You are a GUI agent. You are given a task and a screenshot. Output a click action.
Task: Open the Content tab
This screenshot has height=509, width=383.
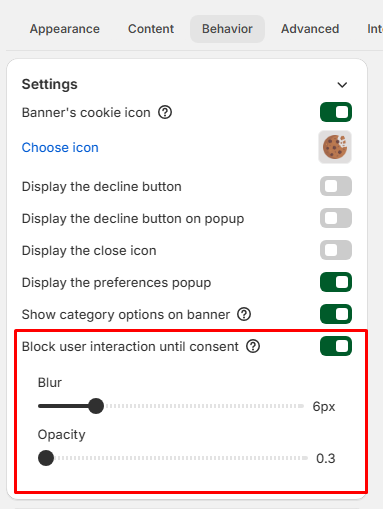click(x=151, y=29)
